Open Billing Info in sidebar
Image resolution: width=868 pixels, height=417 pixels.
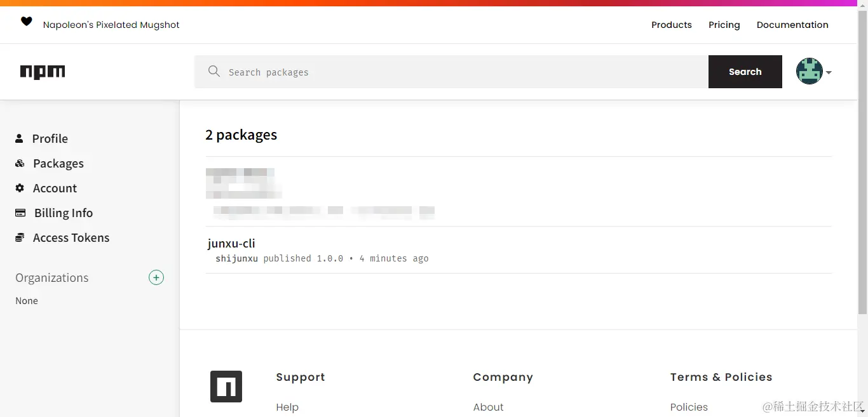point(64,213)
